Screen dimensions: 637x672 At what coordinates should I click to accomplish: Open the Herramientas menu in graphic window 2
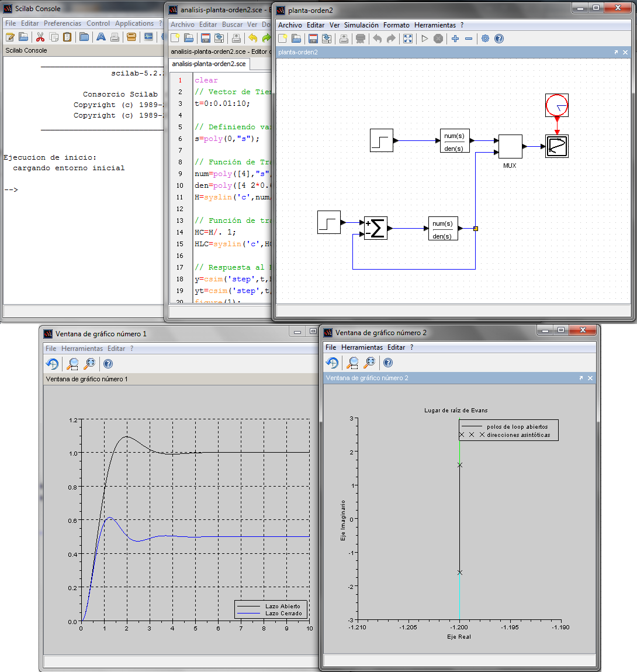pos(362,347)
